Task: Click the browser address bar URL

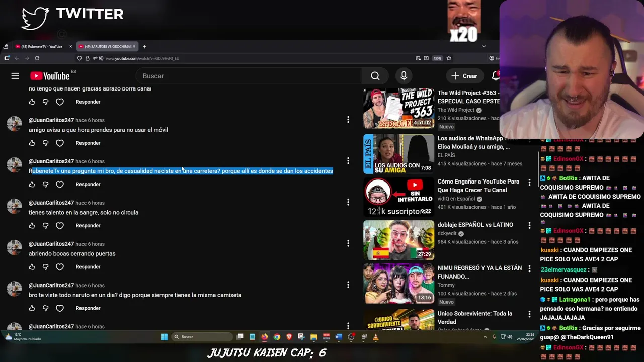Action: point(142,58)
